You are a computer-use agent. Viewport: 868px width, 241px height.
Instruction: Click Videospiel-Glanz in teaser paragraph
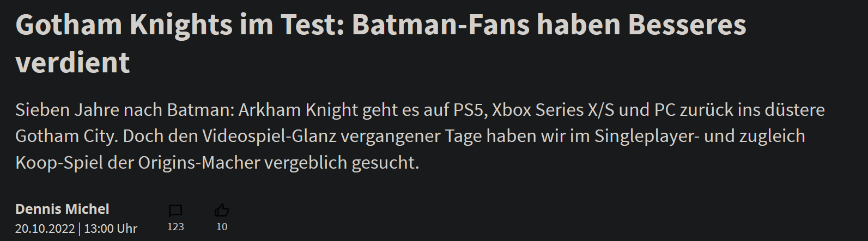pyautogui.click(x=270, y=137)
